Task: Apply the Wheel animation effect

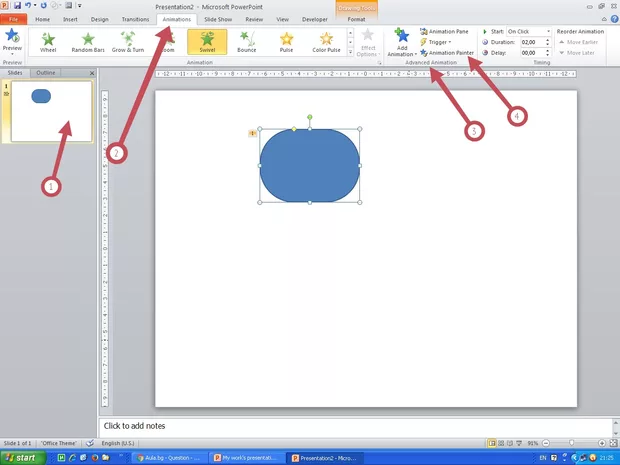Action: click(x=48, y=41)
